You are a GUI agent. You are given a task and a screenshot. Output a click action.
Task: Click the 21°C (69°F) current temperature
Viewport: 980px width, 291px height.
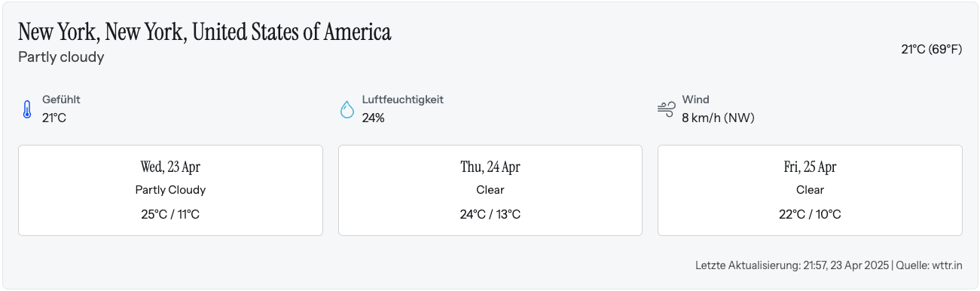[x=932, y=50]
